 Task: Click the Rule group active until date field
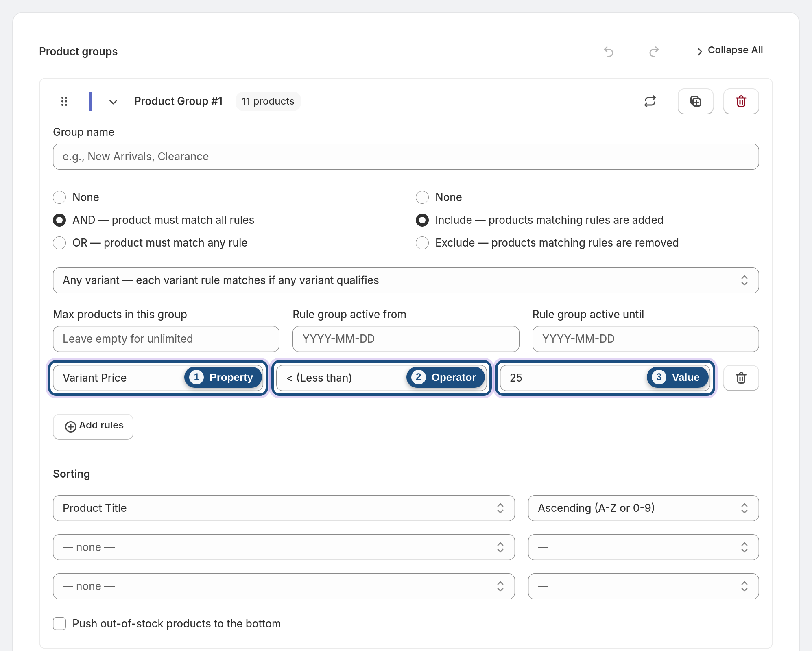click(646, 339)
